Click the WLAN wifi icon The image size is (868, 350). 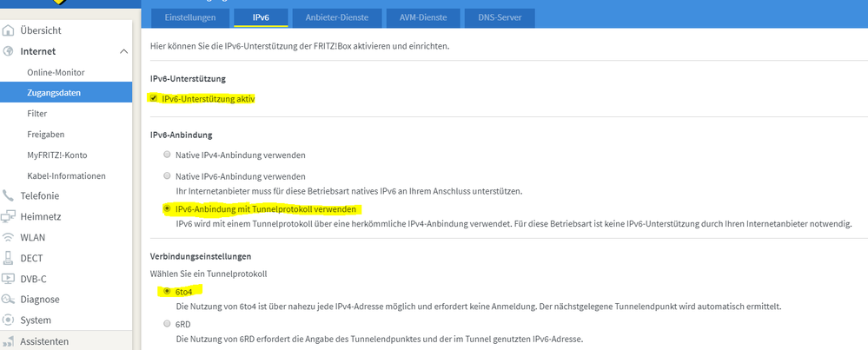[x=9, y=238]
